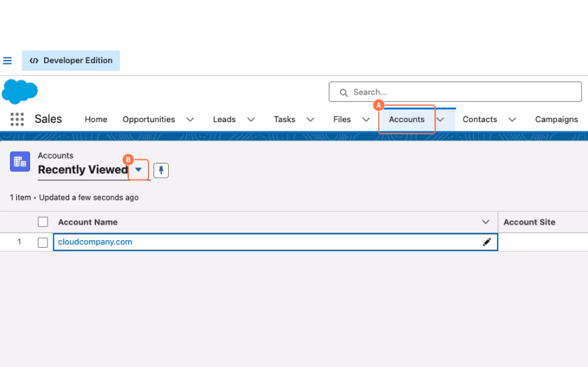The width and height of the screenshot is (588, 367).
Task: Expand the Accounts tab chevron
Action: click(x=441, y=119)
